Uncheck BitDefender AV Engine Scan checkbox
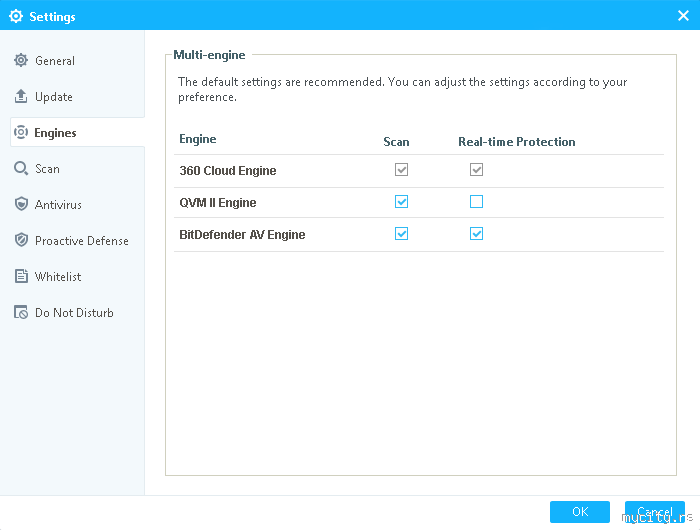Image resolution: width=700 pixels, height=530 pixels. (401, 234)
